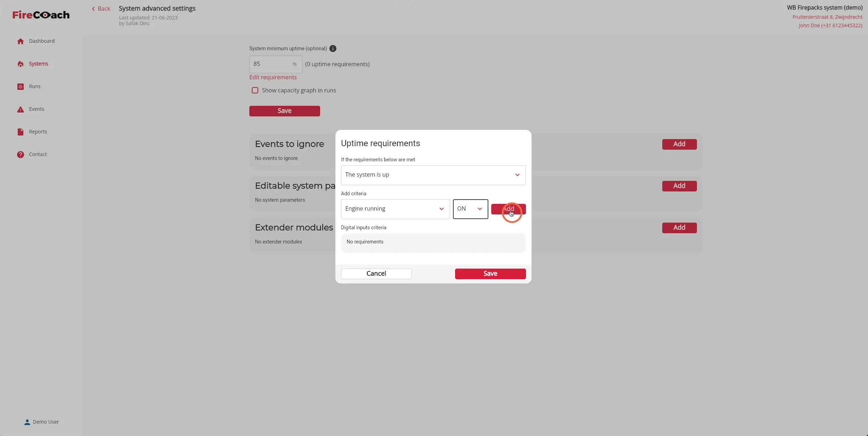Open Dashboard menu item
This screenshot has width=868, height=436.
coord(42,41)
